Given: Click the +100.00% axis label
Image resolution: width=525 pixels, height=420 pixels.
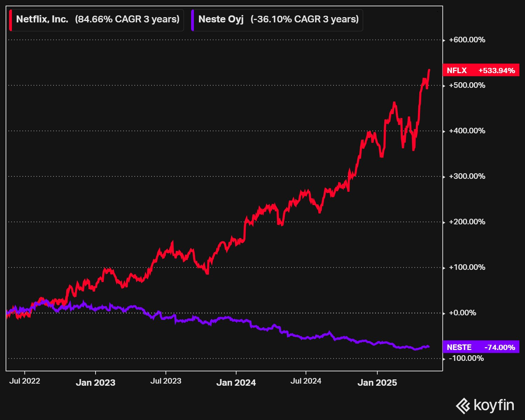Looking at the screenshot, I should pyautogui.click(x=467, y=267).
